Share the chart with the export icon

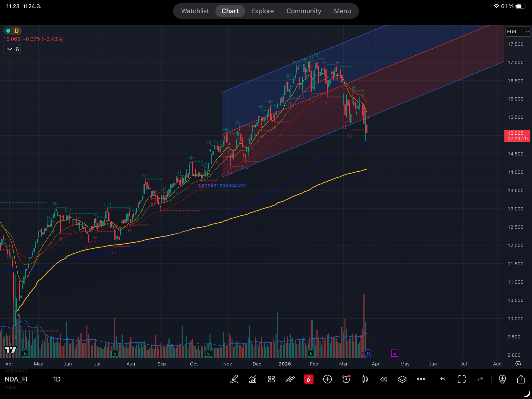tap(521, 379)
